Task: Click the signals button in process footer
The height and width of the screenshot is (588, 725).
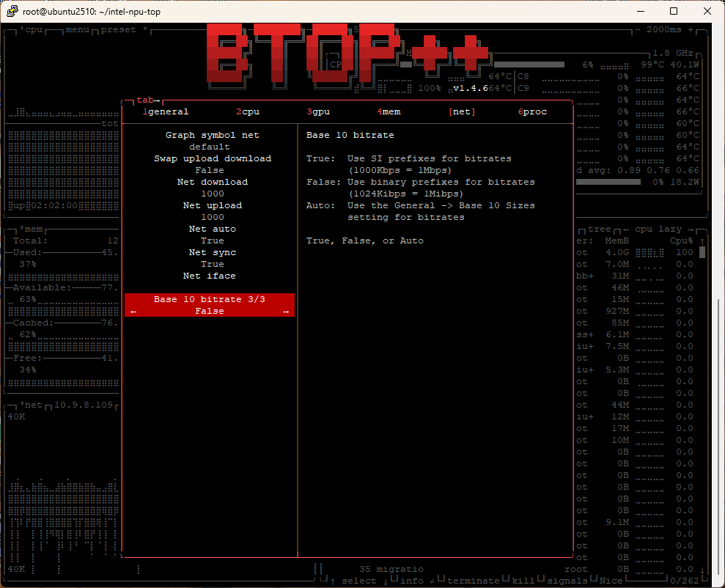Action: click(x=567, y=581)
